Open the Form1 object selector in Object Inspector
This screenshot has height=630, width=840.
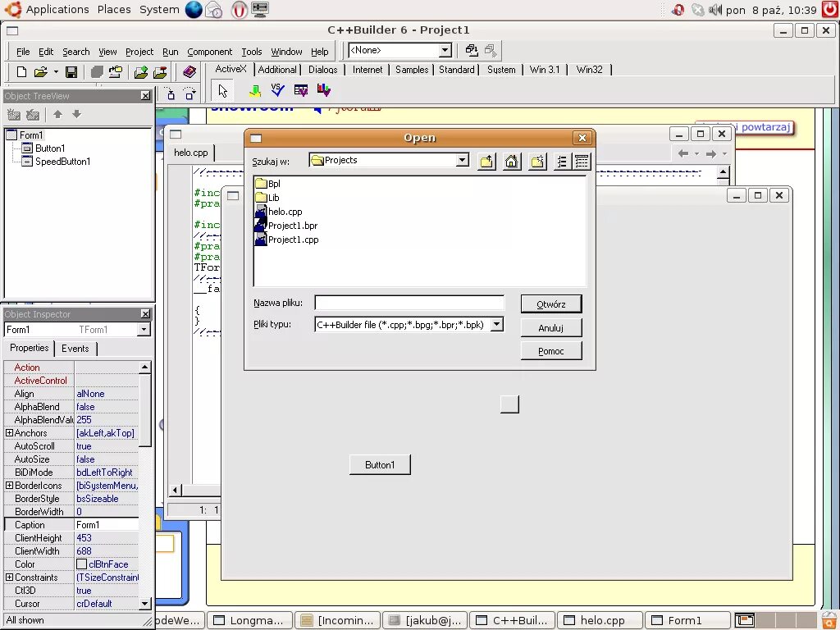point(144,330)
